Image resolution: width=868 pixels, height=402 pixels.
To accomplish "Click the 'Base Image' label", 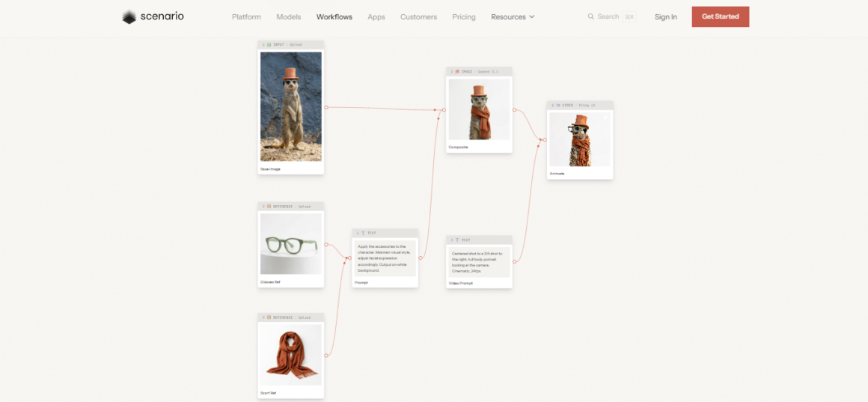I will (x=270, y=169).
